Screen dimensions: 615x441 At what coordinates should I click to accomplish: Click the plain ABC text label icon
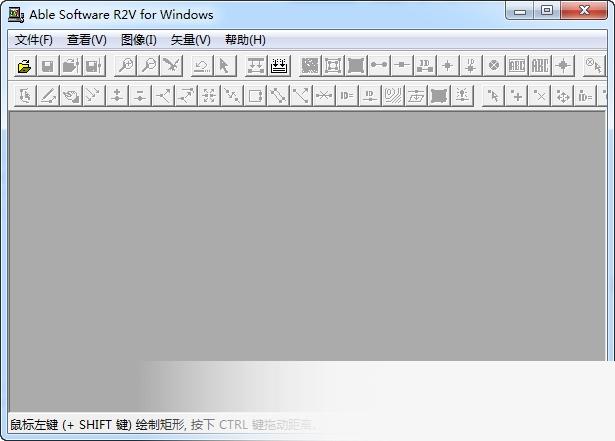click(x=540, y=66)
